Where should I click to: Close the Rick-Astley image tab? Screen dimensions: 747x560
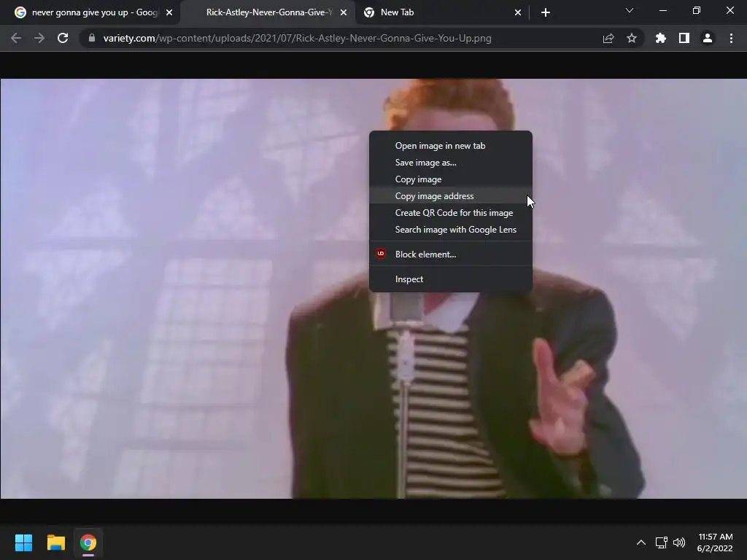344,12
